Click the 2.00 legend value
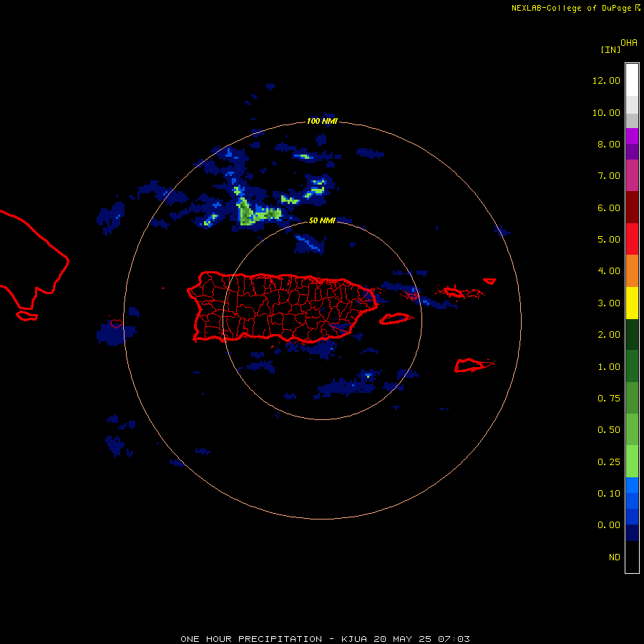The width and height of the screenshot is (644, 644). [x=609, y=335]
